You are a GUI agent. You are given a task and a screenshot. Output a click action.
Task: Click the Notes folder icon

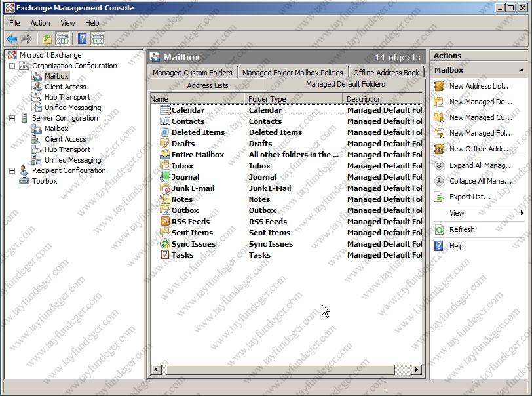pyautogui.click(x=165, y=199)
